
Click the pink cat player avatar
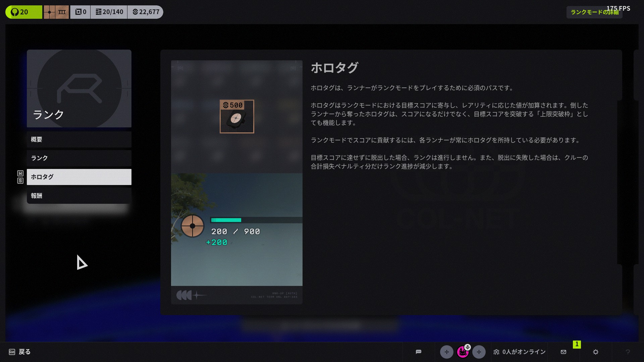(463, 352)
